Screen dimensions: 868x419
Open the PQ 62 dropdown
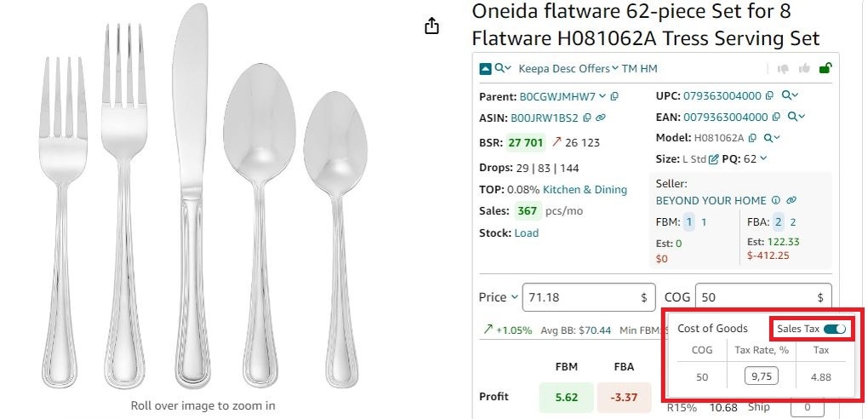pos(764,158)
